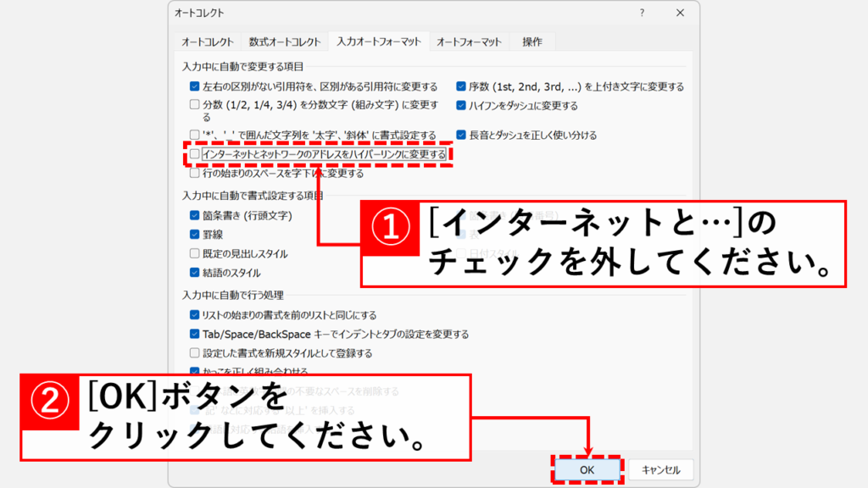Toggle かっこを正しく組み合わせる checkbox
Viewport: 868px width, 488px height.
tap(194, 371)
